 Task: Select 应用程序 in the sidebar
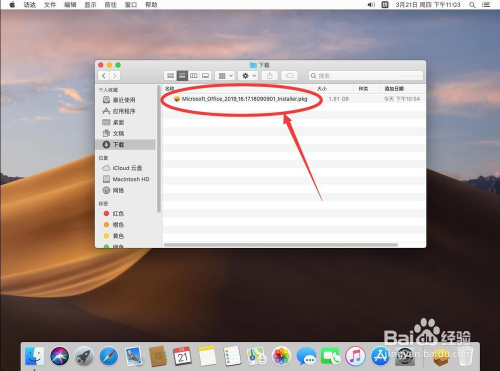coord(126,111)
